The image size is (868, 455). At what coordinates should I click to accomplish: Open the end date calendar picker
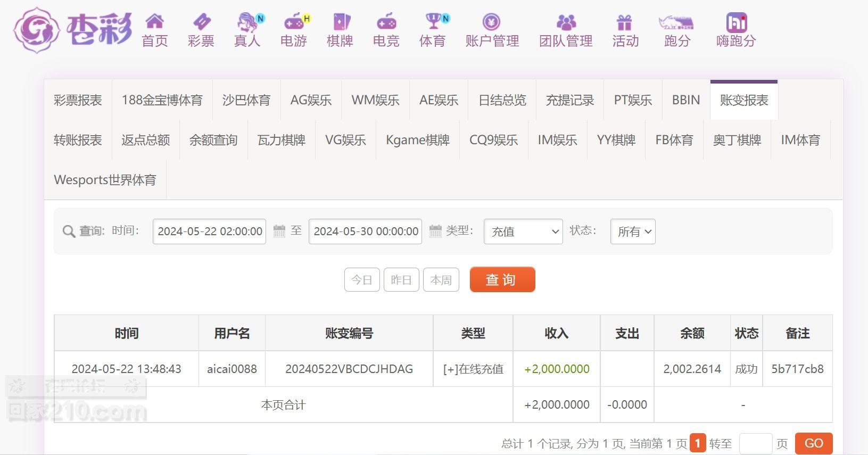[435, 231]
